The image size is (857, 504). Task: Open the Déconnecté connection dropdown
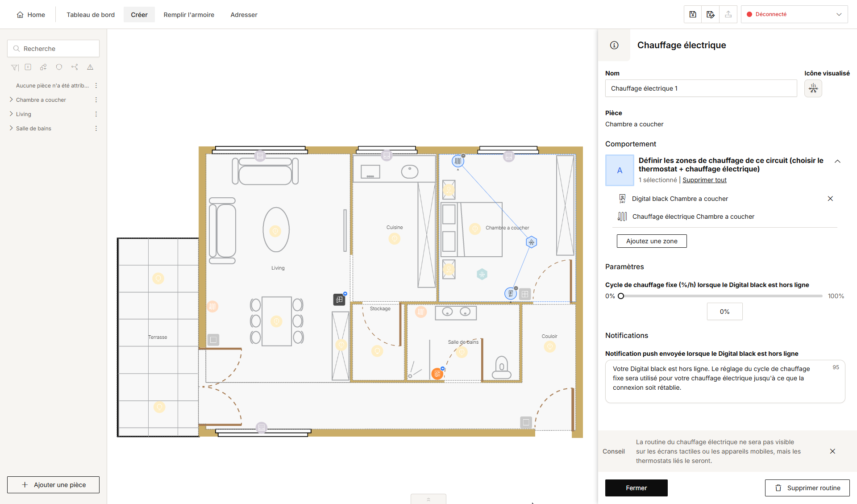[795, 14]
